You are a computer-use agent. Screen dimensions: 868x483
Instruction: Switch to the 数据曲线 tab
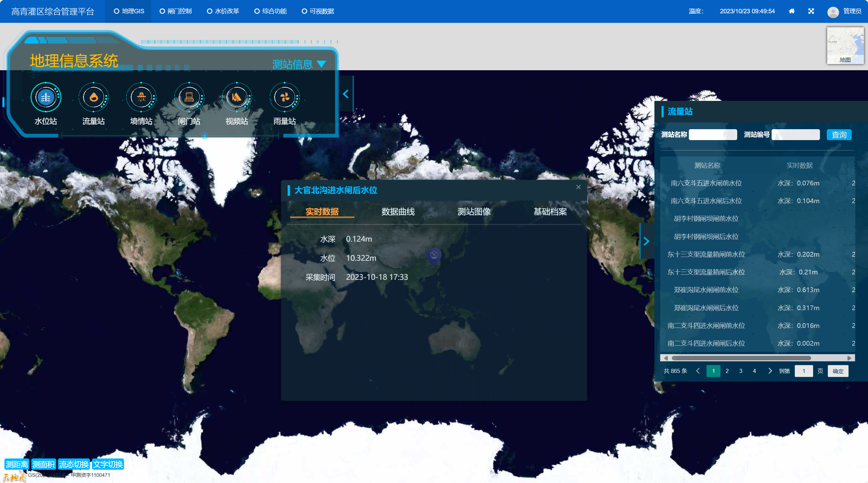398,212
